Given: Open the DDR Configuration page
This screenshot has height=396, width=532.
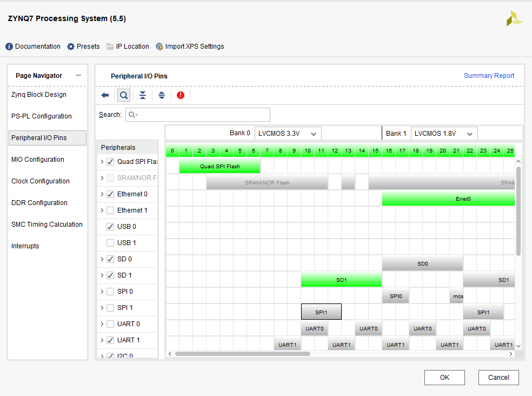Looking at the screenshot, I should [39, 203].
